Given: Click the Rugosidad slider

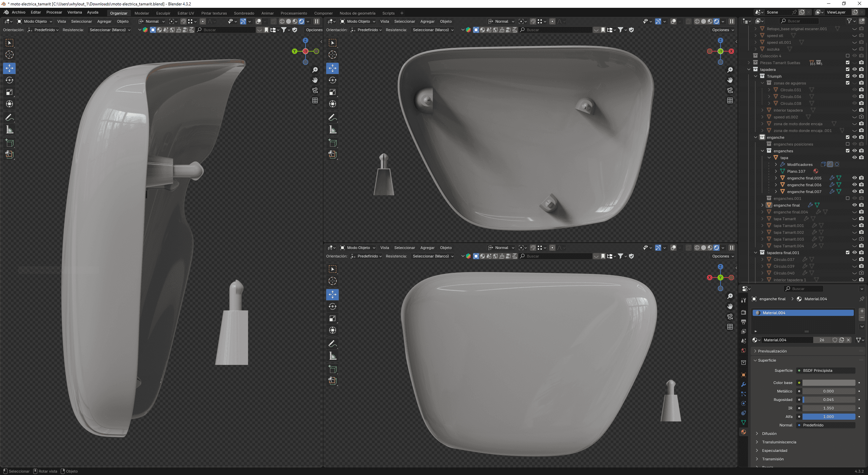Looking at the screenshot, I should pos(828,400).
